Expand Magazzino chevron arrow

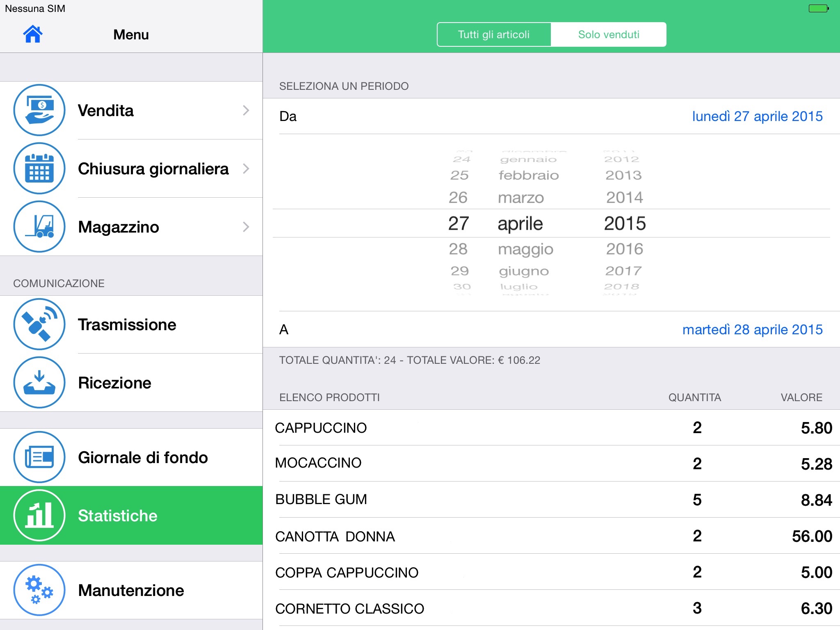click(x=246, y=227)
